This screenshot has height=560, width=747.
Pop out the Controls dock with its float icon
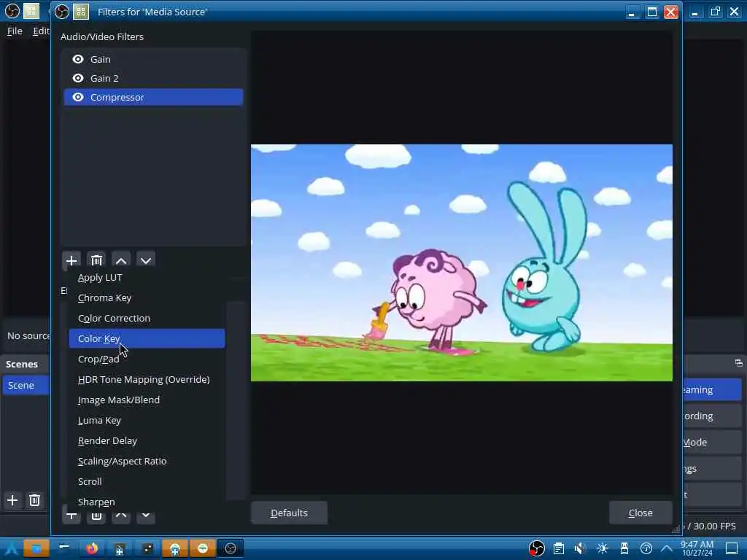pyautogui.click(x=739, y=363)
